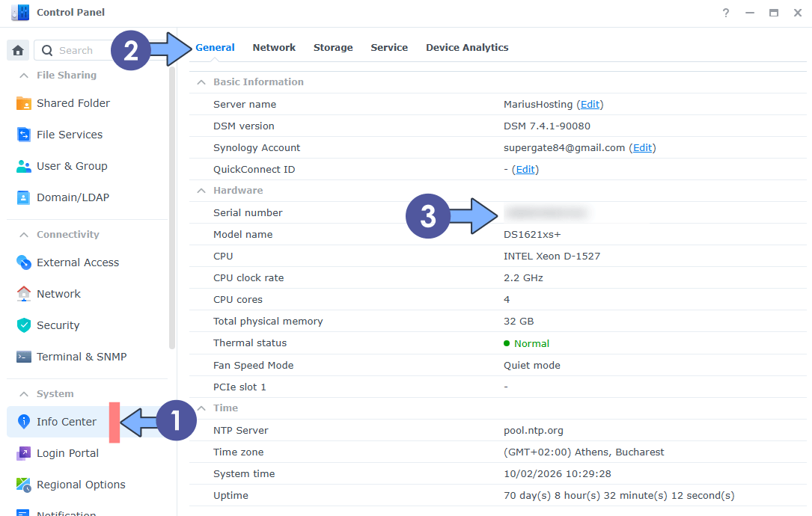Click the Uptime value text
This screenshot has height=516, width=812.
619,496
